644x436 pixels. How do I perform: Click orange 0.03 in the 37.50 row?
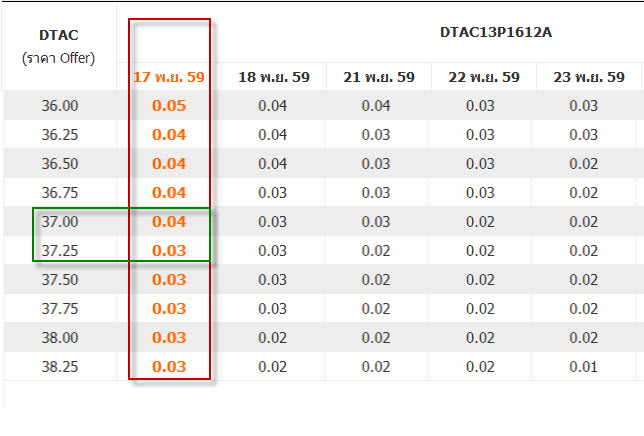pos(169,280)
